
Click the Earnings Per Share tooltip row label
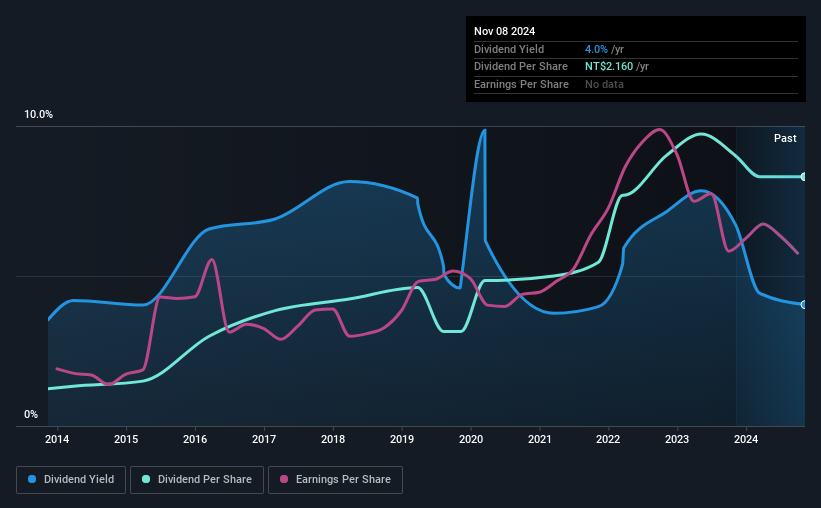(x=521, y=84)
